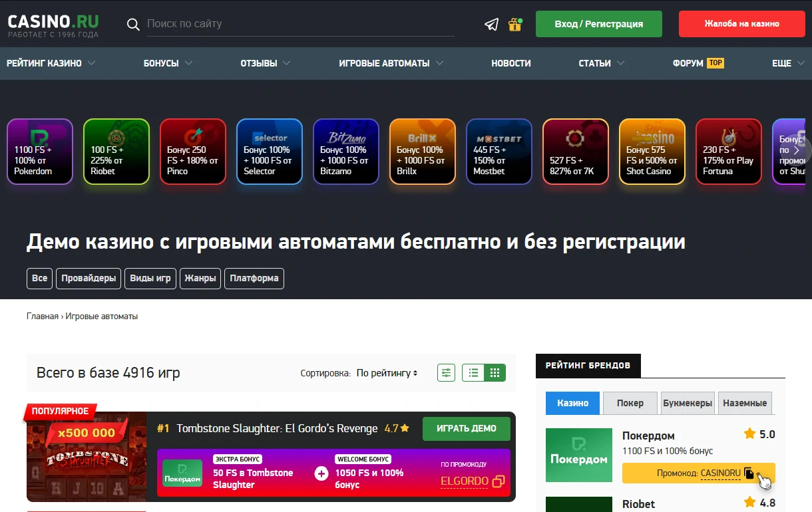This screenshot has width=812, height=512.
Task: Click the Pokerdom 5.0 star rating
Action: [759, 435]
